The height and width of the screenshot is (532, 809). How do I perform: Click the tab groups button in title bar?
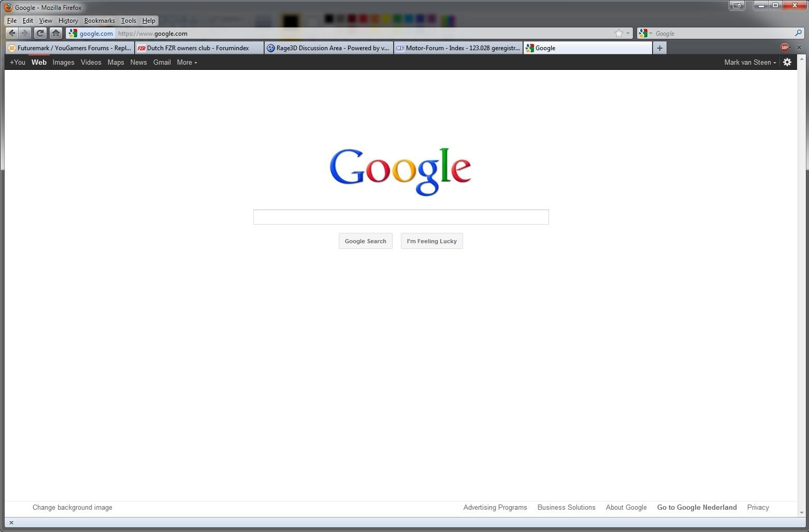pos(737,6)
